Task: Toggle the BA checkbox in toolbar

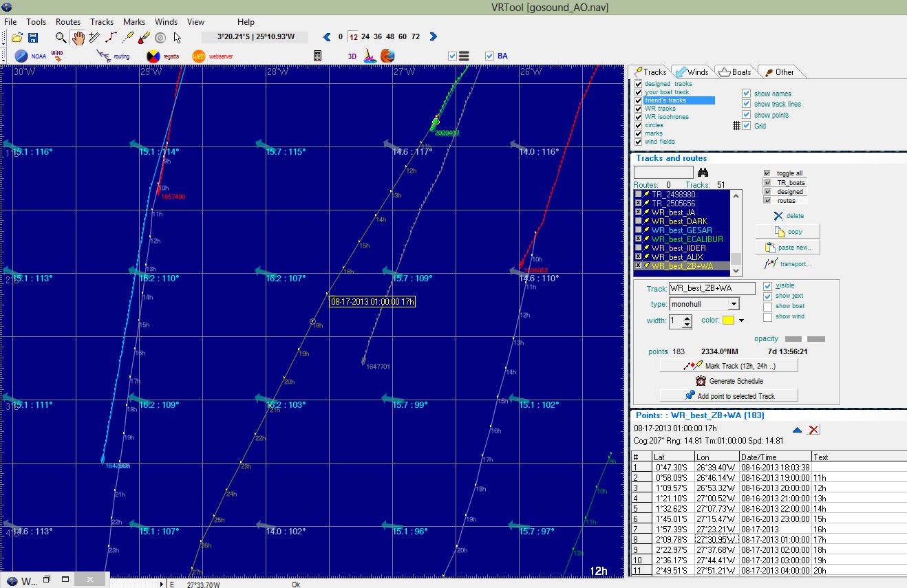Action: (489, 56)
